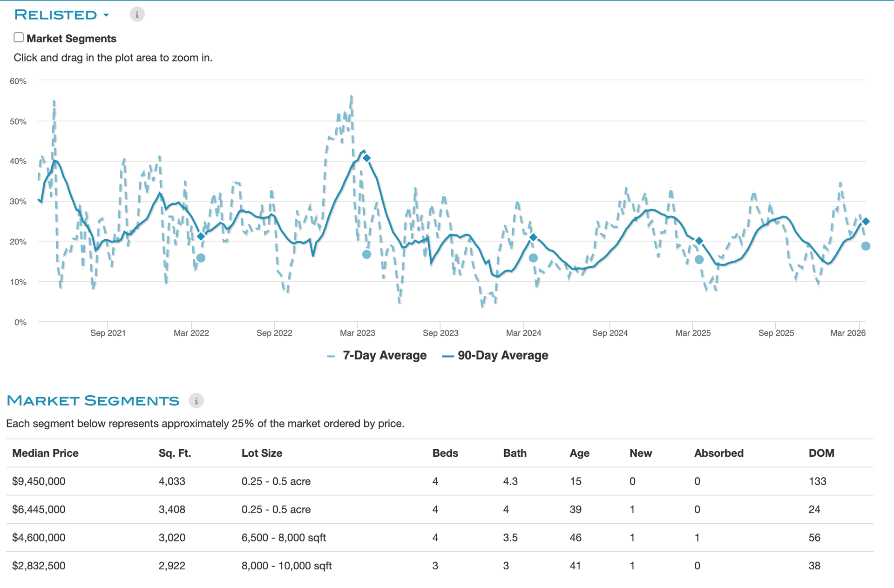Toggle 7-Day Average legend series
894x588 pixels.
coord(384,356)
